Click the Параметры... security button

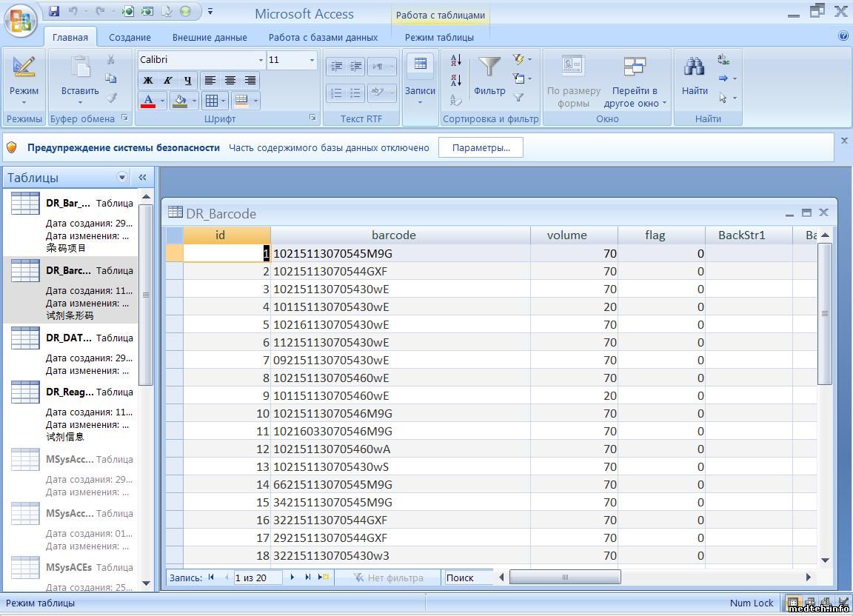(481, 147)
